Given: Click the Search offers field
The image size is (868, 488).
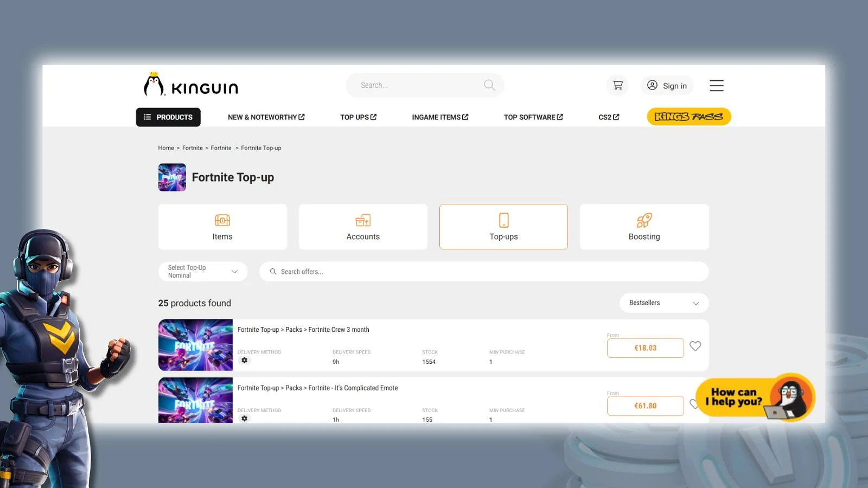Looking at the screenshot, I should tap(484, 272).
